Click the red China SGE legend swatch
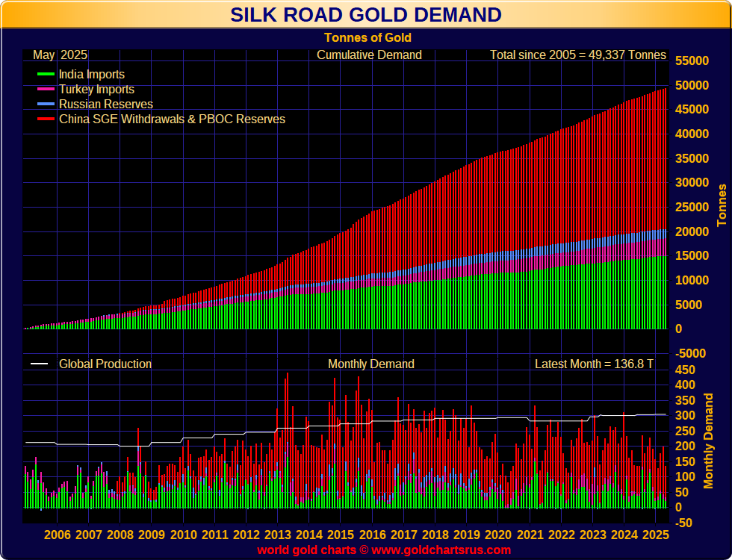This screenshot has height=560, width=732. [46, 119]
